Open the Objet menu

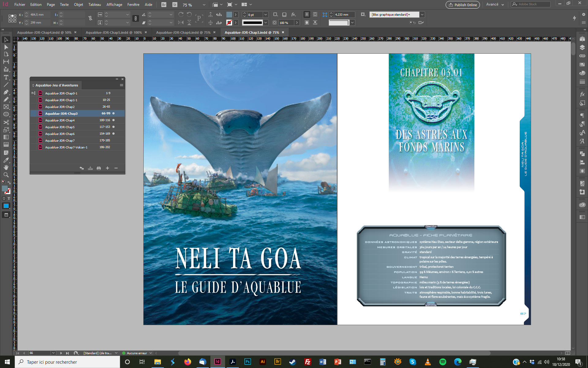78,5
